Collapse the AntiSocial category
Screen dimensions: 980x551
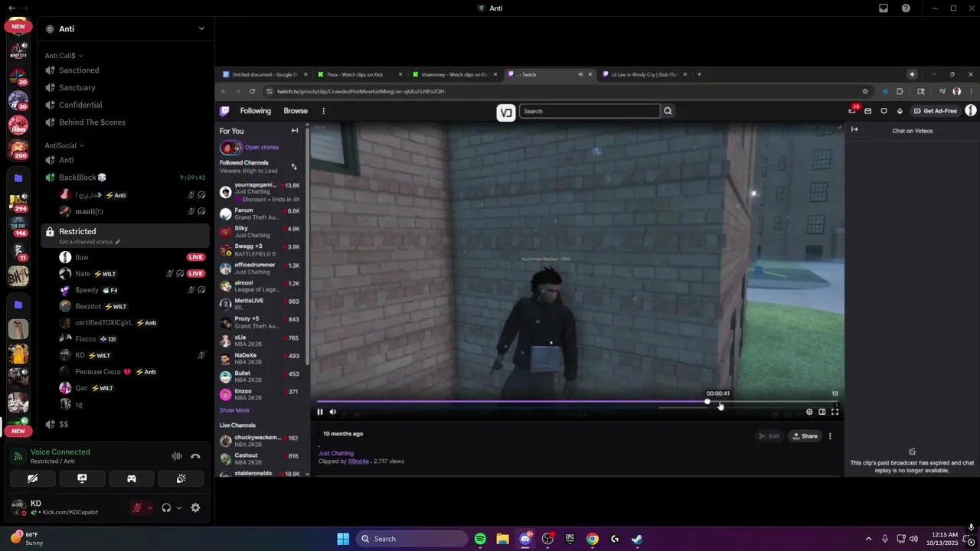[64, 145]
